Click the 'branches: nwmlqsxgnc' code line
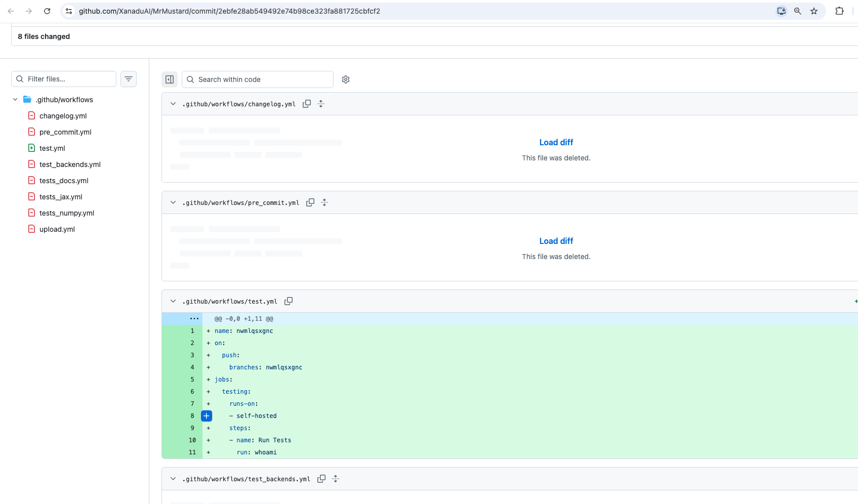Image resolution: width=858 pixels, height=504 pixels. [266, 367]
